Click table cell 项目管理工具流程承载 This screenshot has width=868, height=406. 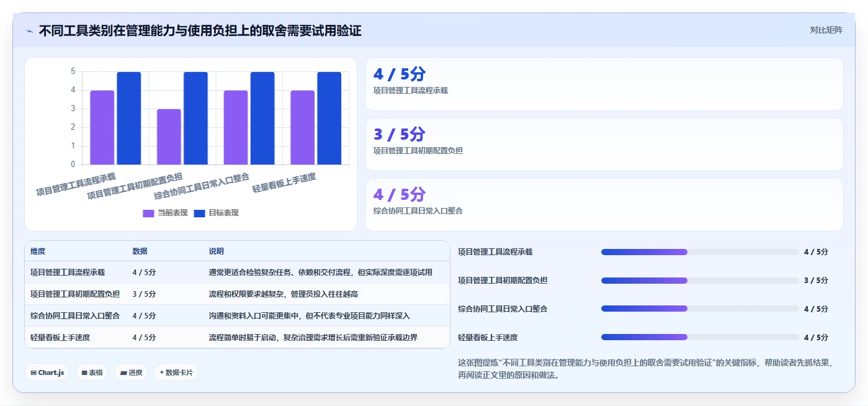68,273
